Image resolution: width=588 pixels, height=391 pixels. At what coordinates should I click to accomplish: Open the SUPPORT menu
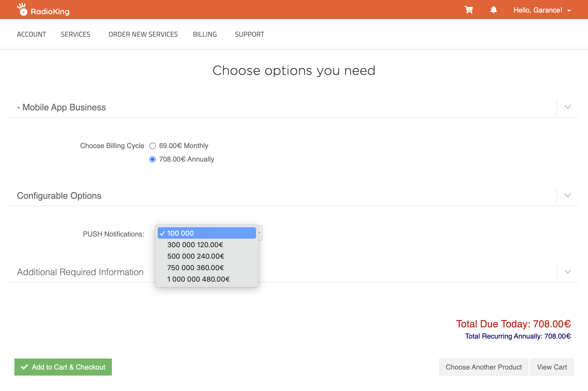point(249,34)
